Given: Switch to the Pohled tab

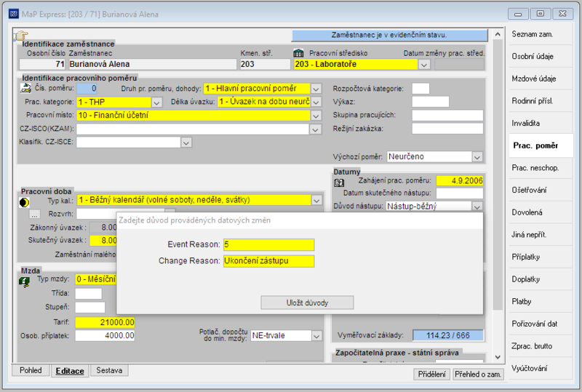Looking at the screenshot, I should pyautogui.click(x=31, y=370).
